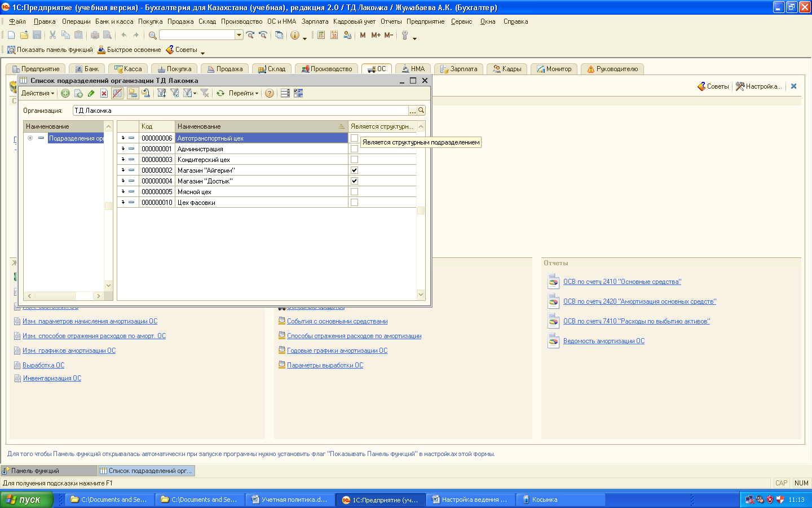The image size is (812, 508).
Task: Open the search combo box dropdown arrow
Action: (x=239, y=35)
